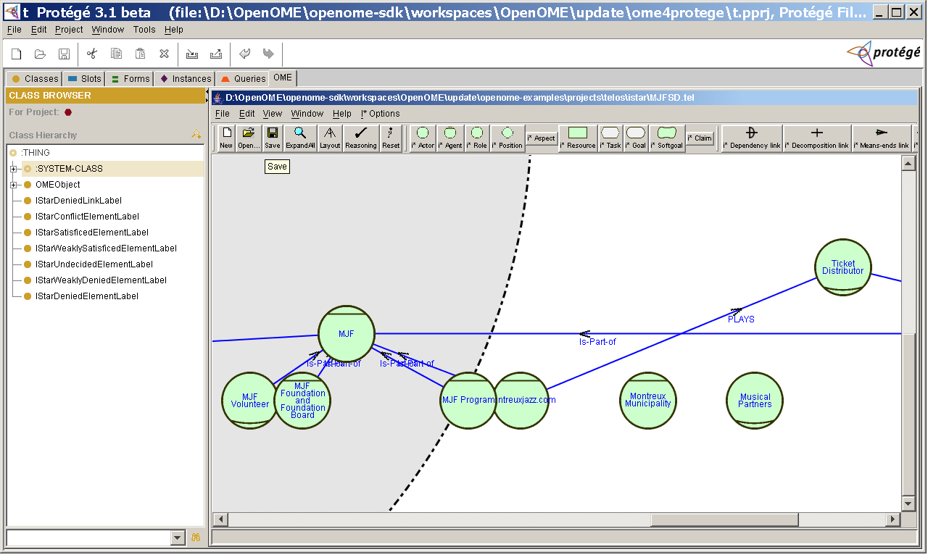The image size is (928, 560).
Task: Select the i* Role tool
Action: 477,138
